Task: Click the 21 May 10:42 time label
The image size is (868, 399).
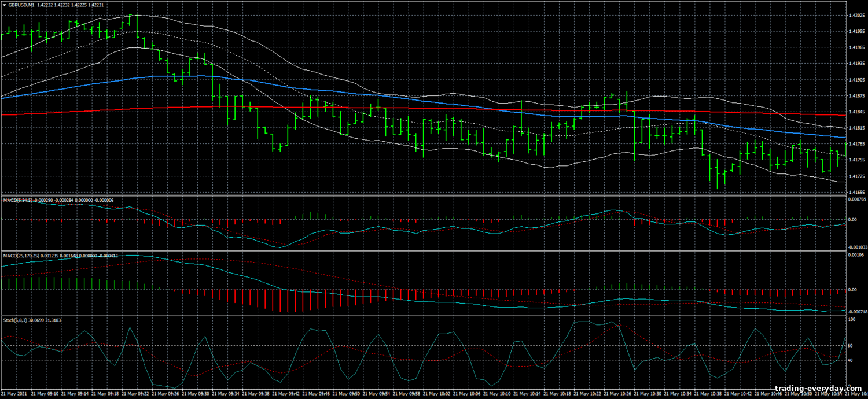Action: pyautogui.click(x=737, y=394)
